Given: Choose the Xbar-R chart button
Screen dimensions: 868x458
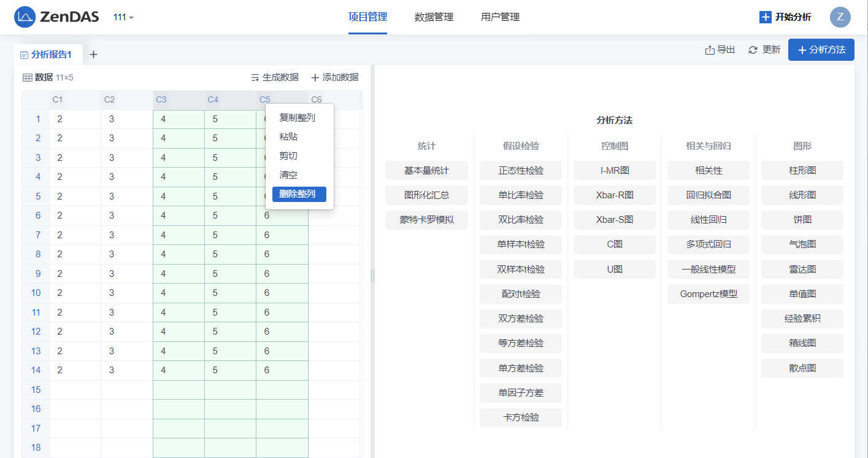Looking at the screenshot, I should point(614,195).
